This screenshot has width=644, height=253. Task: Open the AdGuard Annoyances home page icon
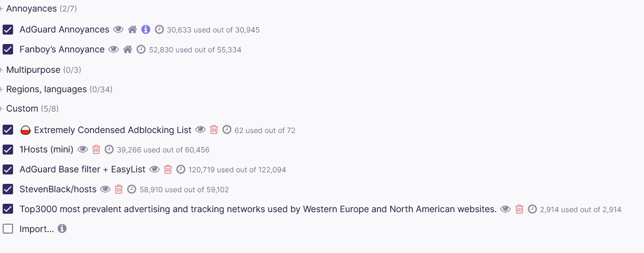pyautogui.click(x=132, y=30)
